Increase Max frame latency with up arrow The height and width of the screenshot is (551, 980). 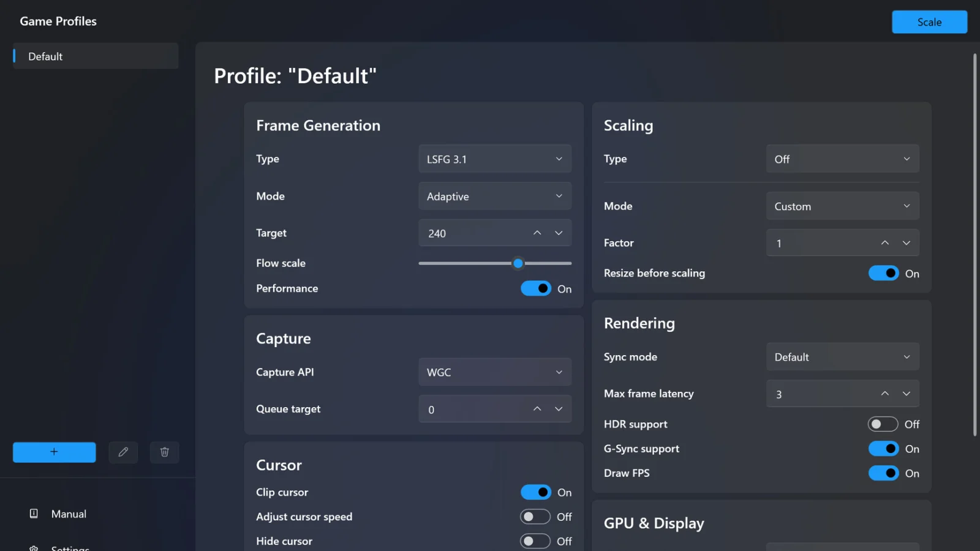point(885,394)
